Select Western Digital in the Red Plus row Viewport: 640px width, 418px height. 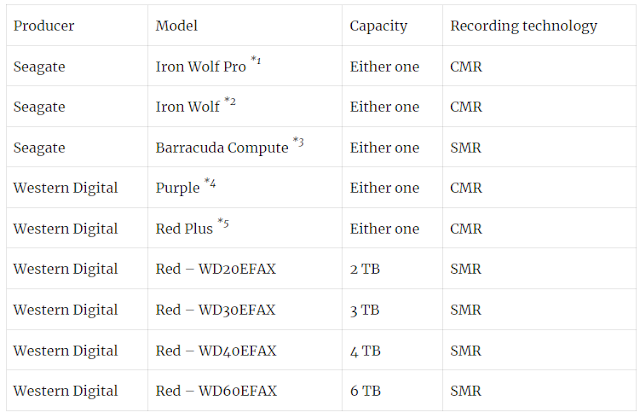(66, 229)
